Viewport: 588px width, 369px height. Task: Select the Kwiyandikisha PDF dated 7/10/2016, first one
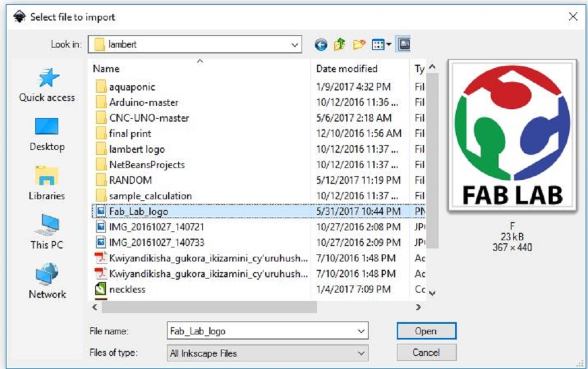[201, 258]
